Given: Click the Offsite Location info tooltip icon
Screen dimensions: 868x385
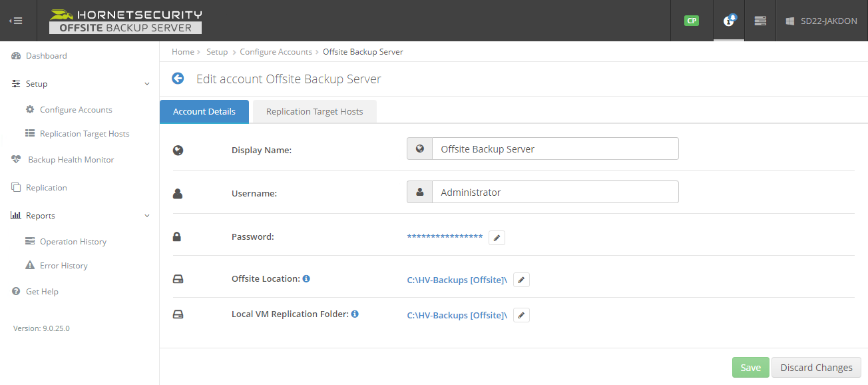Looking at the screenshot, I should pyautogui.click(x=306, y=278).
